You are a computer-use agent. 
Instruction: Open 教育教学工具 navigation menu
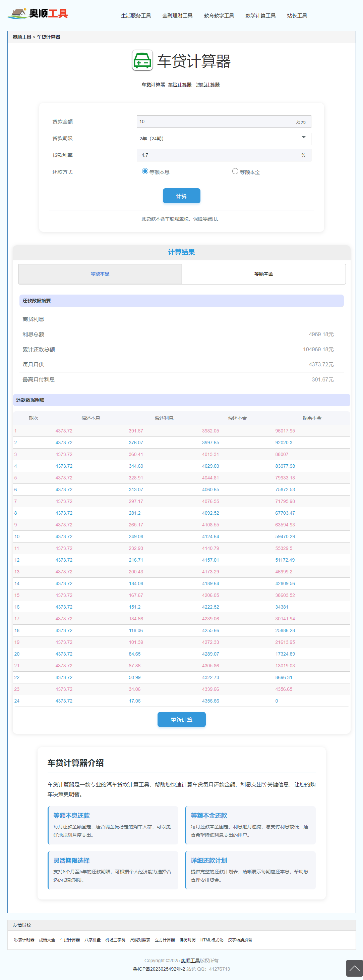point(219,15)
